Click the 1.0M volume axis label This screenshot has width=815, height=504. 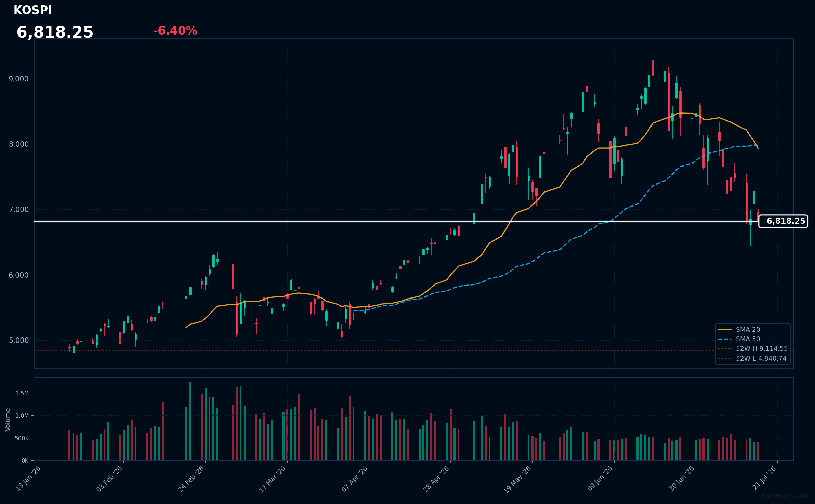tap(22, 416)
